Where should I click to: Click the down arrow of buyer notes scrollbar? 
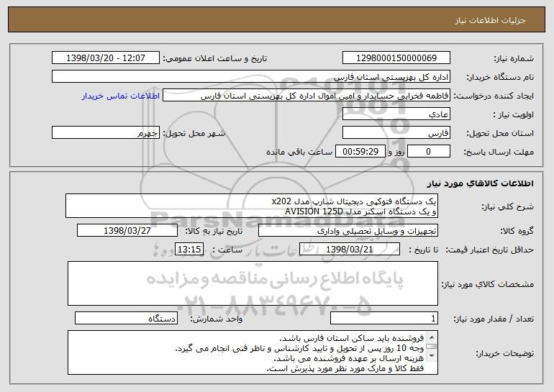tap(431, 356)
